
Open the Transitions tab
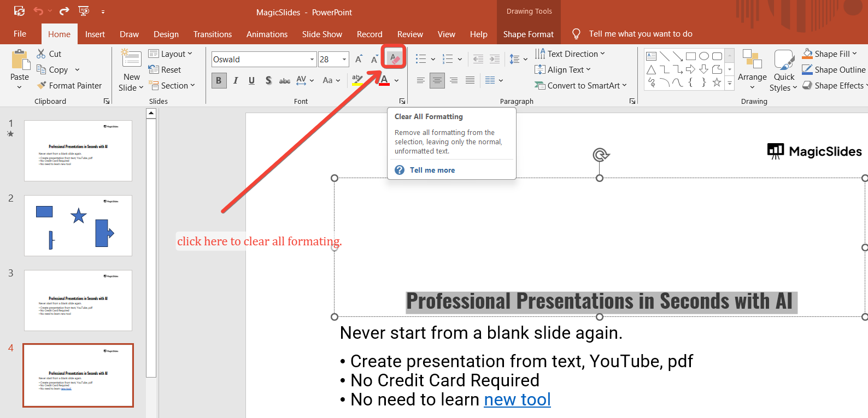[x=212, y=34]
